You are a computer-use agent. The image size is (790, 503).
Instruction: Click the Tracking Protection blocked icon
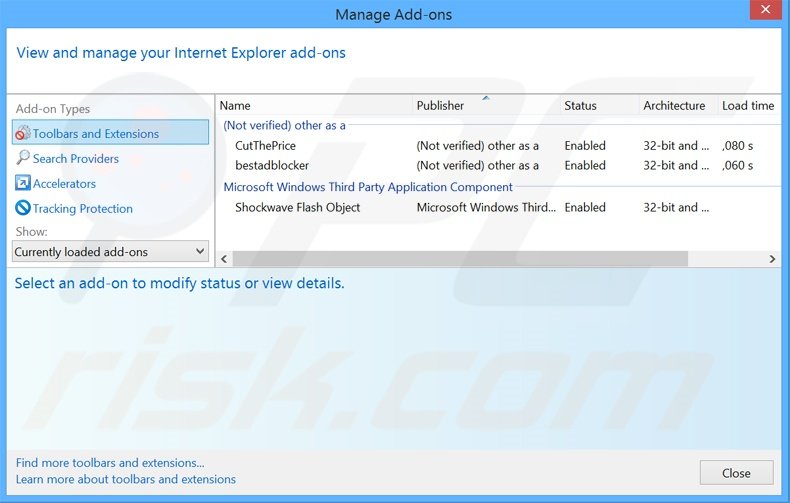point(23,208)
